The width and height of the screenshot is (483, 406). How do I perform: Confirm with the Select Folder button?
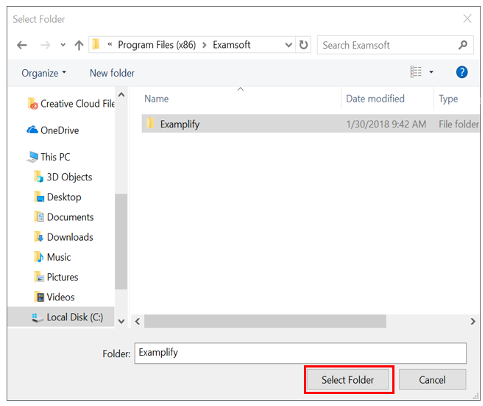tap(348, 380)
